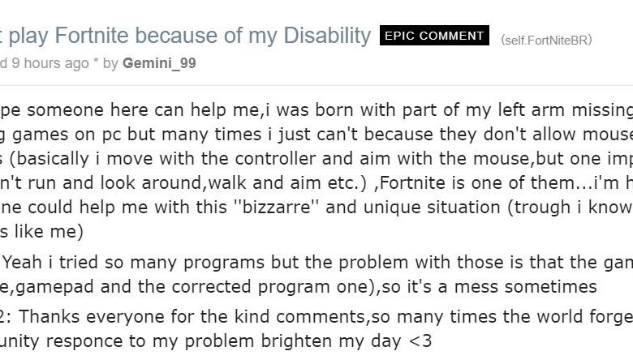Click the 'Thanks everyone for the kind comments' line
Image resolution: width=633 pixels, height=364 pixels.
pyautogui.click(x=316, y=316)
